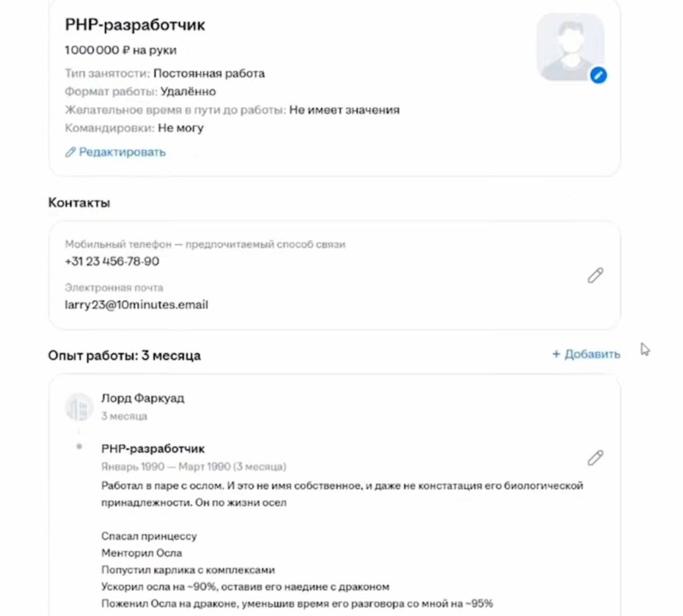The image size is (683, 616).
Task: Click the Опыт работы: 3 месяца heading
Action: 124,356
